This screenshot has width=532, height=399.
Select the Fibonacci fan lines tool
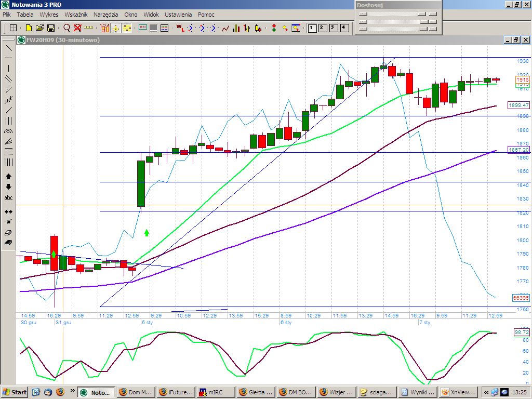click(8, 141)
